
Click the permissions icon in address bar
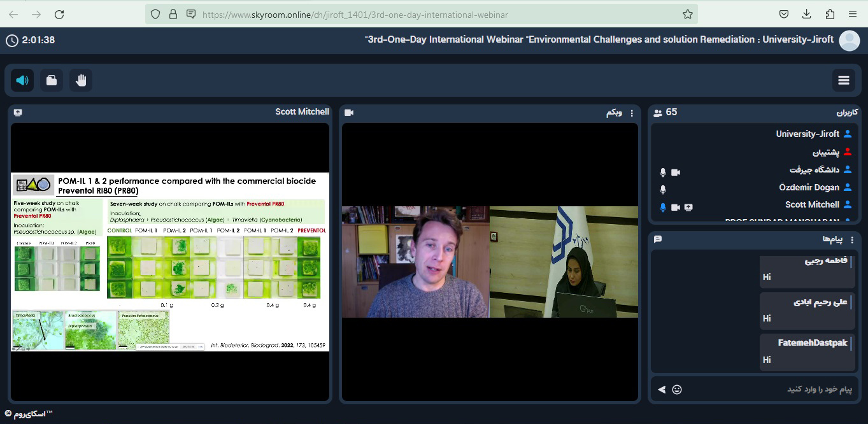190,14
